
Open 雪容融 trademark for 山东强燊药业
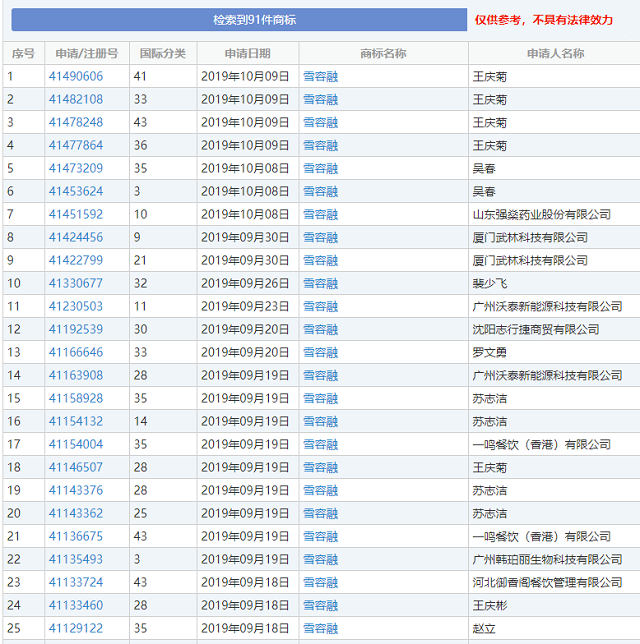[x=320, y=214]
